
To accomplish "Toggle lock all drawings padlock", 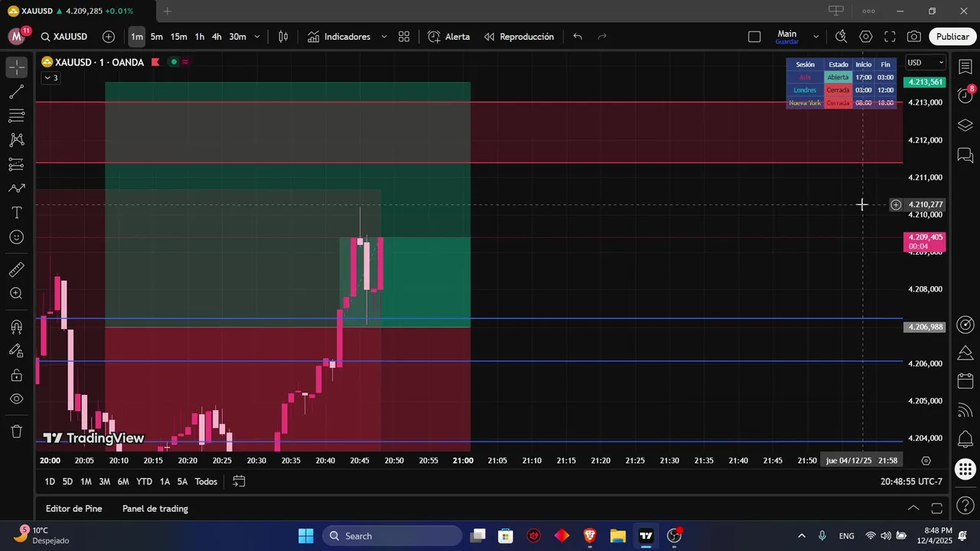I will pos(16,375).
